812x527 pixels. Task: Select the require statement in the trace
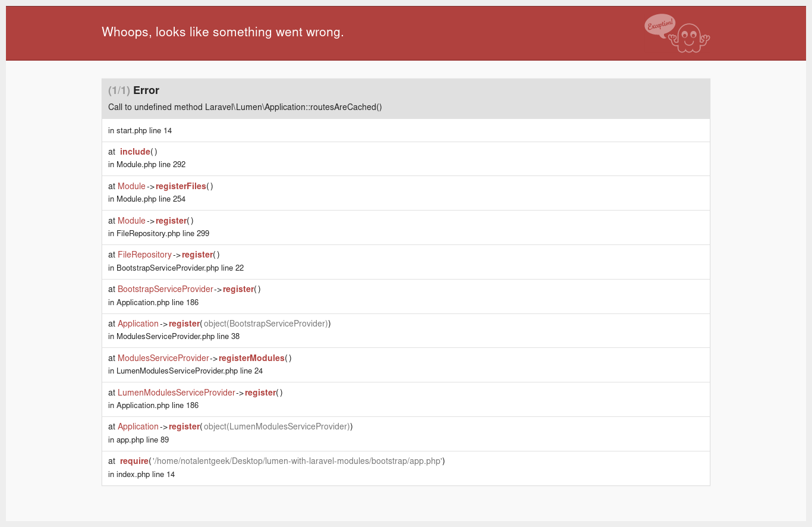(134, 461)
